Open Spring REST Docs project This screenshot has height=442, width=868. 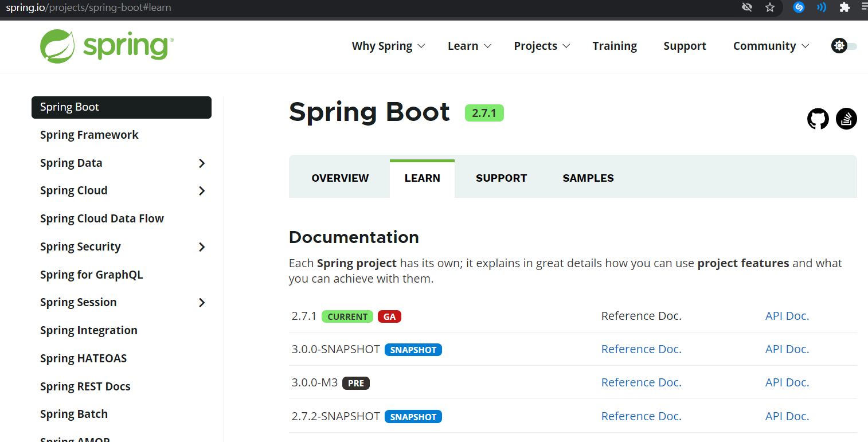point(85,386)
